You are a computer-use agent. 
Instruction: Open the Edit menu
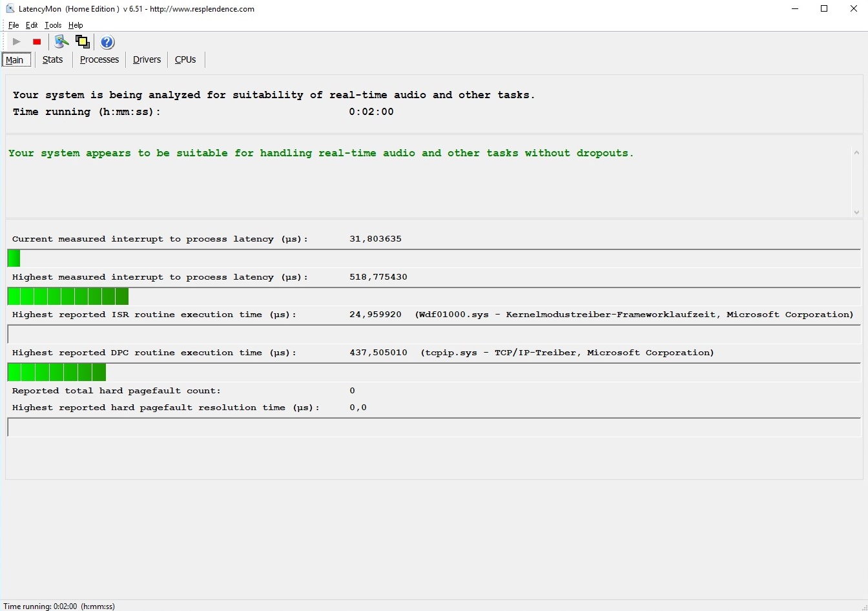click(32, 25)
